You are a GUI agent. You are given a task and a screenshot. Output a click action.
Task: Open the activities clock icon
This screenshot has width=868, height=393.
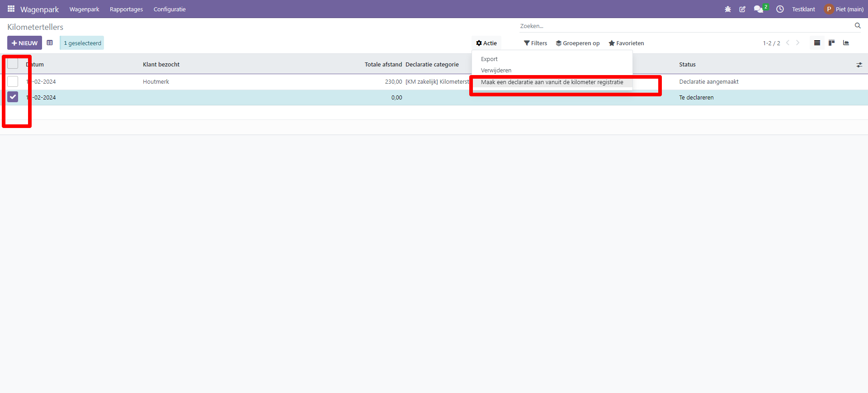pos(780,9)
